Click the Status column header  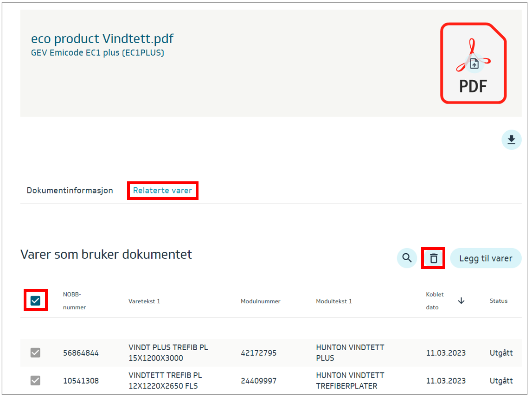[x=499, y=301]
